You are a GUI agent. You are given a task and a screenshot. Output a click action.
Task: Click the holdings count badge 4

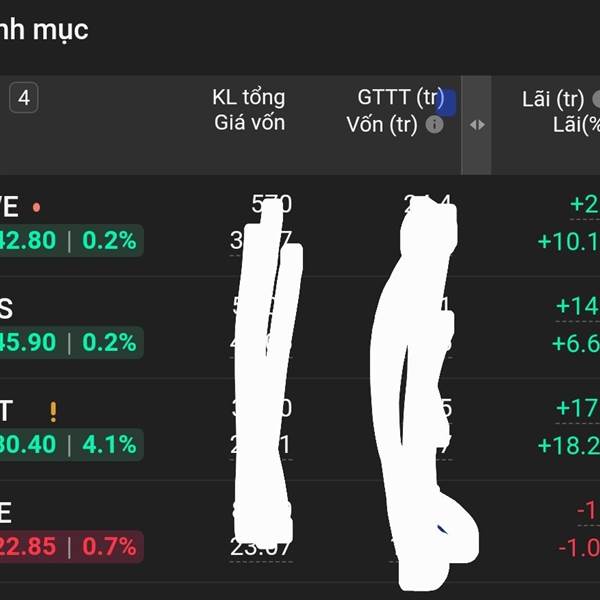(x=24, y=98)
